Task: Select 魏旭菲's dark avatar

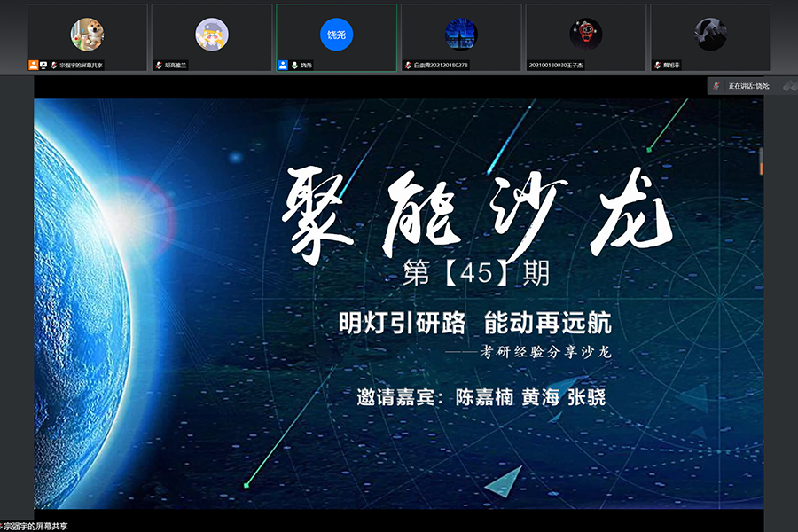Action: (x=710, y=35)
